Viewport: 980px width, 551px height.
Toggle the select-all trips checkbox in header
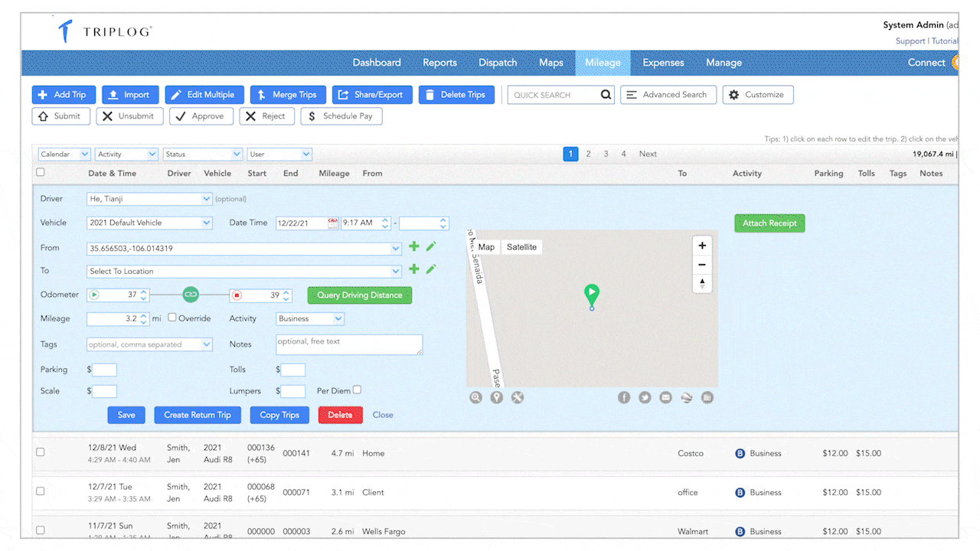(41, 172)
